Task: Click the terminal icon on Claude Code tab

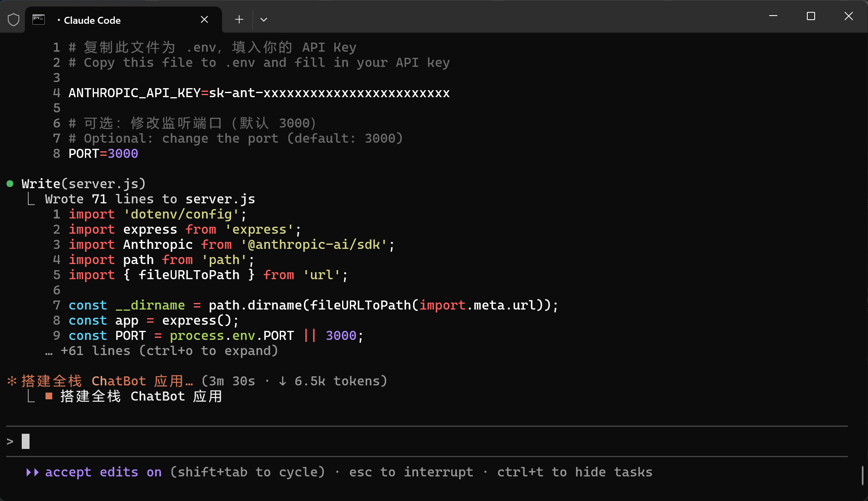Action: [39, 20]
